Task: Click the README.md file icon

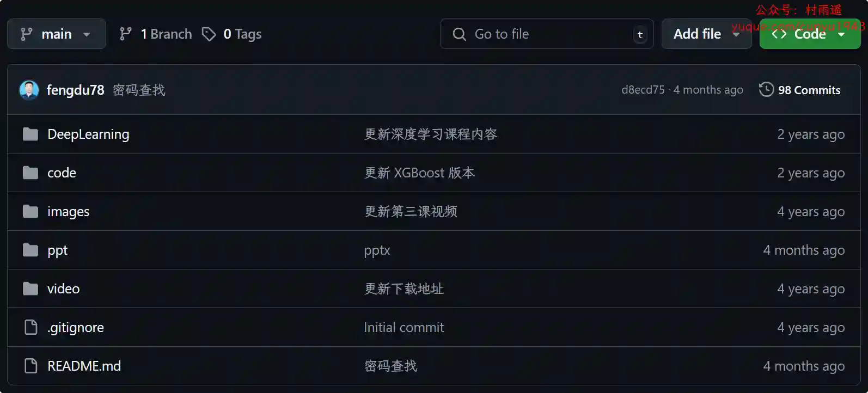Action: click(31, 366)
